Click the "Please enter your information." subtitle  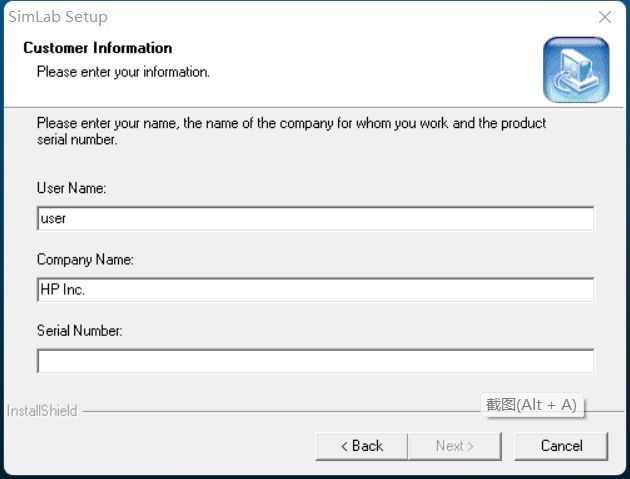coord(123,72)
